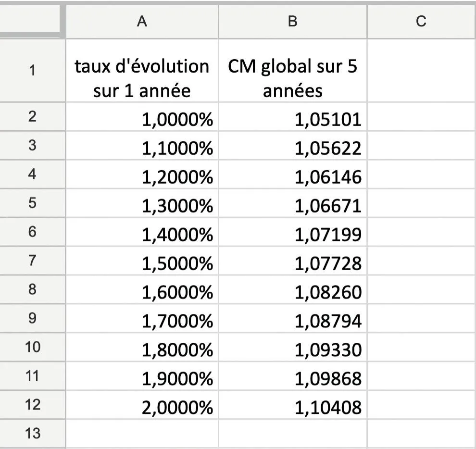The image size is (476, 449).
Task: Select cell with 1,3000%
Action: point(142,203)
